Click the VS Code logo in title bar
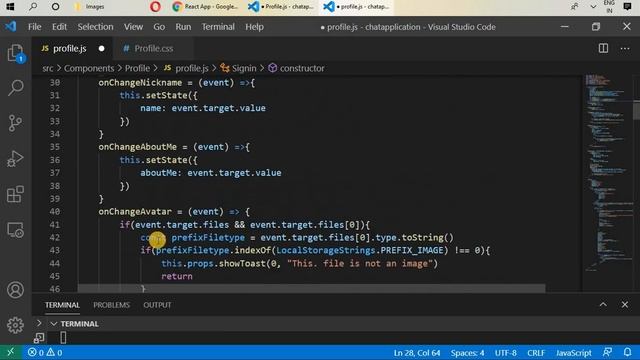 11,27
